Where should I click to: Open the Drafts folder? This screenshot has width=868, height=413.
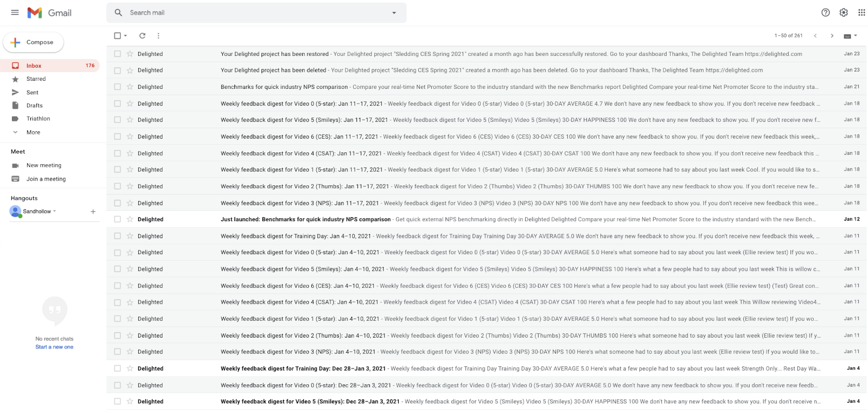[50, 105]
